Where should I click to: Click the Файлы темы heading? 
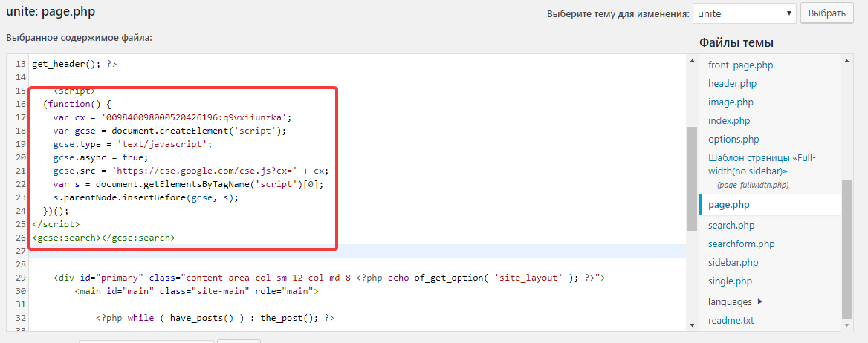[736, 43]
